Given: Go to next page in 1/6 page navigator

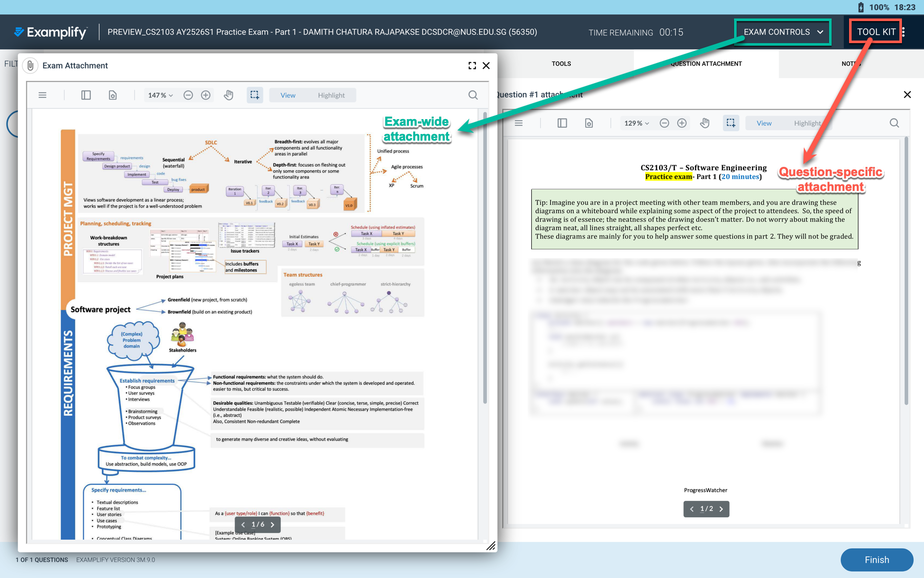Looking at the screenshot, I should (x=273, y=525).
